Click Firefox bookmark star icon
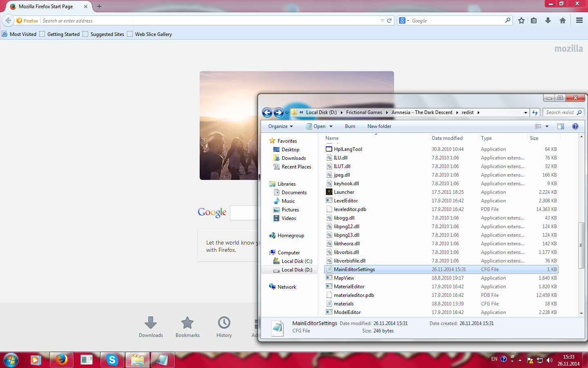 point(521,20)
